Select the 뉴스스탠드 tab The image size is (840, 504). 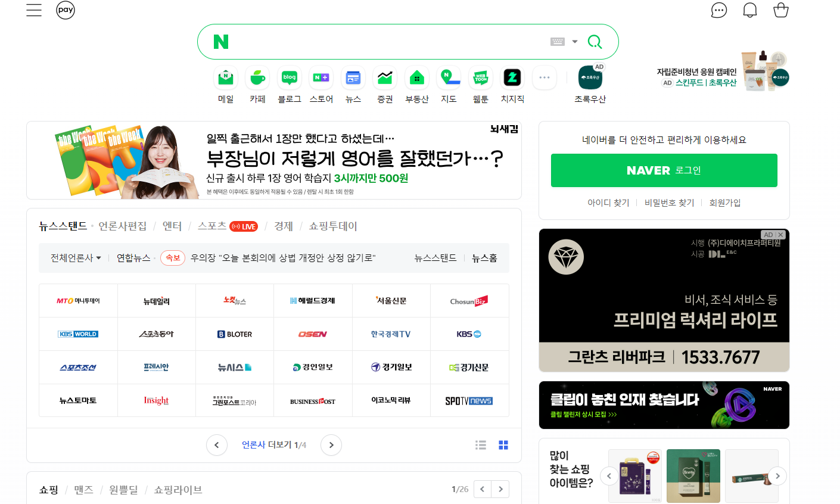(x=63, y=226)
